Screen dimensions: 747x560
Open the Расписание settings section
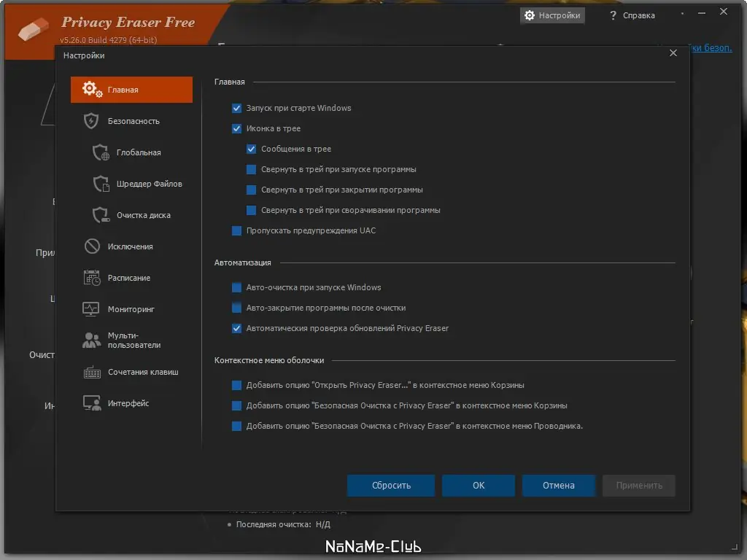(x=131, y=278)
